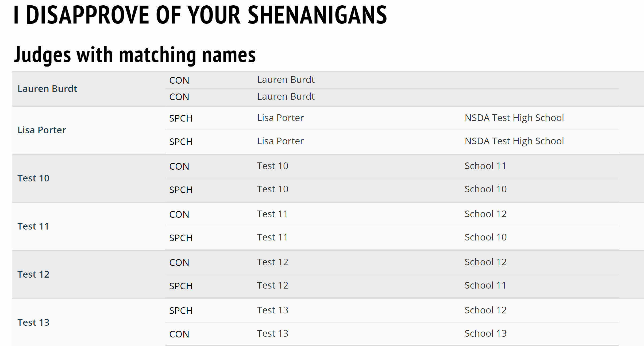Select School 12 in Test 13's SPCH row
The width and height of the screenshot is (644, 346).
(485, 310)
